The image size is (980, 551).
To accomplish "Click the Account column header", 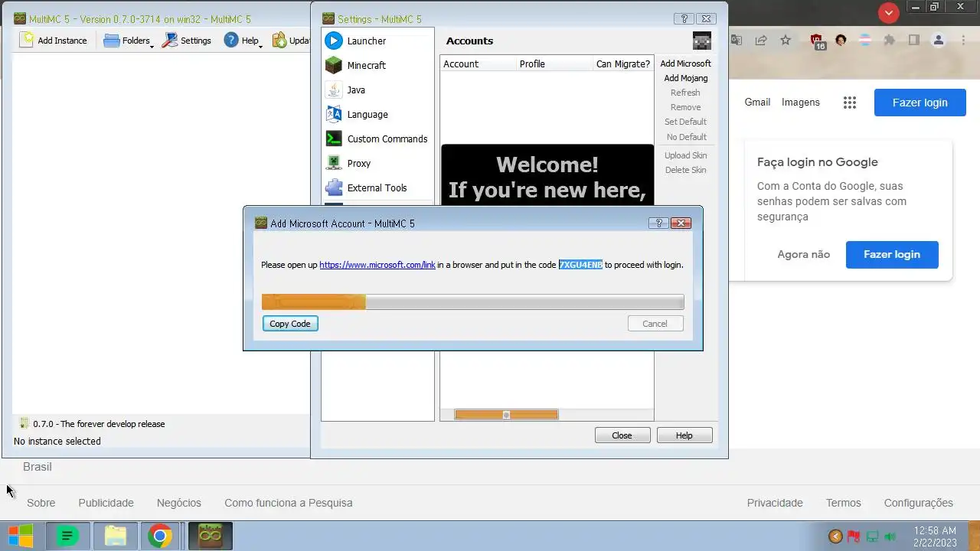I will tap(479, 64).
